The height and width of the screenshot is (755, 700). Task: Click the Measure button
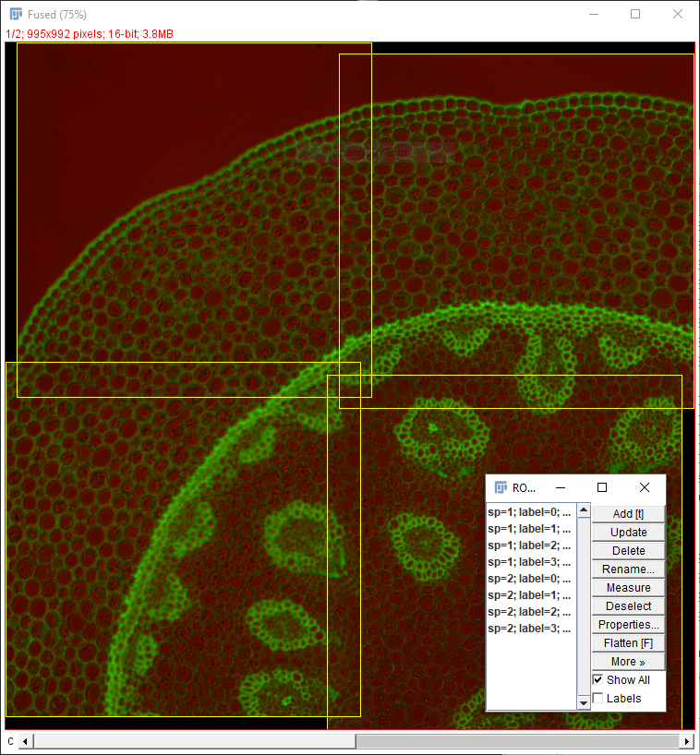pyautogui.click(x=628, y=588)
